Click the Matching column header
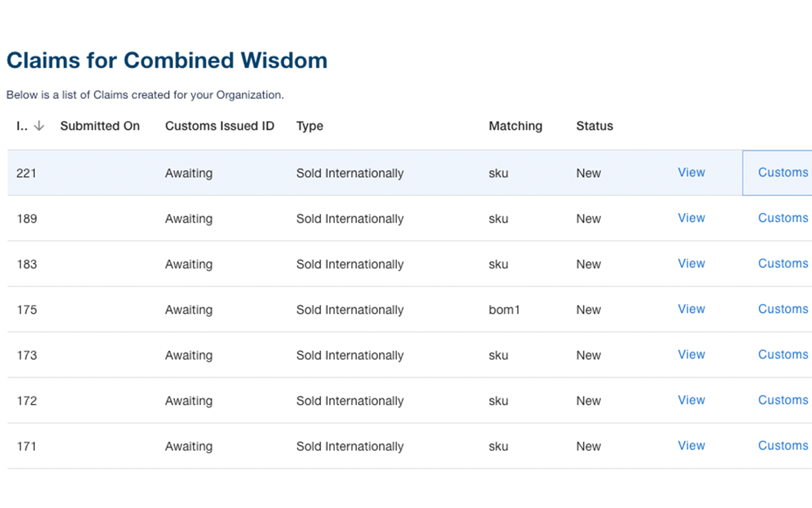Image resolution: width=812 pixels, height=508 pixels. [x=515, y=126]
